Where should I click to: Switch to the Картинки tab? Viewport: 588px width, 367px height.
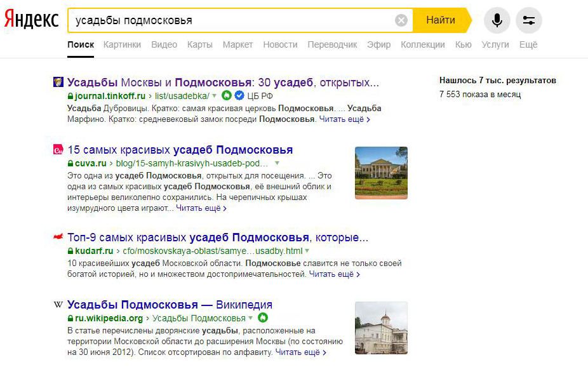click(x=123, y=44)
